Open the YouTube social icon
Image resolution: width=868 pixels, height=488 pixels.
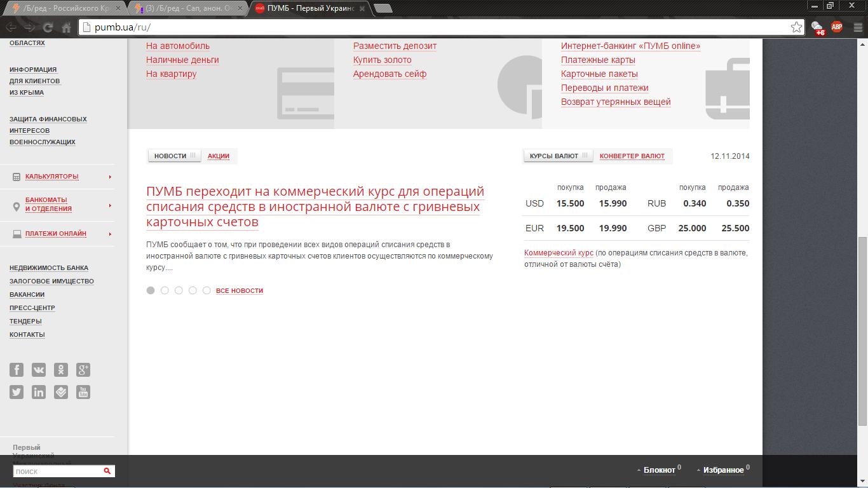83,392
